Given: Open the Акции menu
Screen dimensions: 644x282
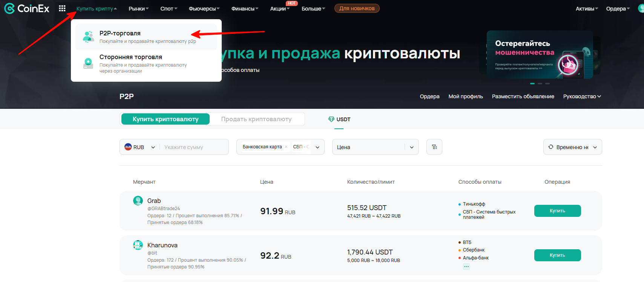Looking at the screenshot, I should (280, 9).
